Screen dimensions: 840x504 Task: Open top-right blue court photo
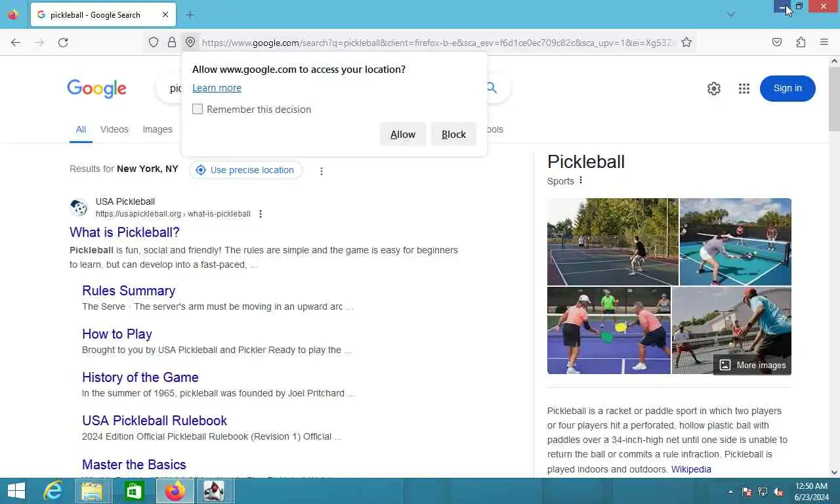tap(736, 241)
